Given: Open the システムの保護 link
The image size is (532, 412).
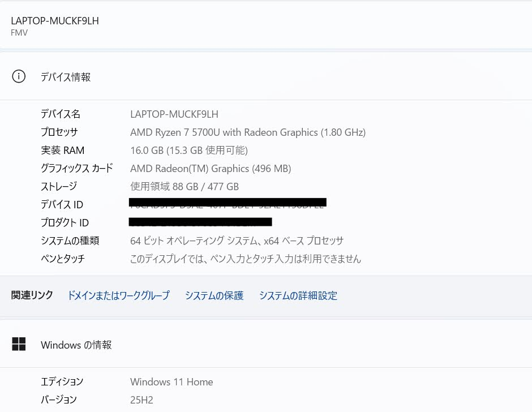Looking at the screenshot, I should click(214, 295).
